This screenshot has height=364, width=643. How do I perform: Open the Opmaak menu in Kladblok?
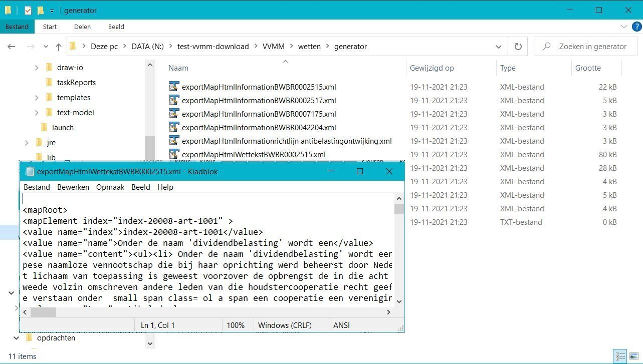click(x=110, y=187)
